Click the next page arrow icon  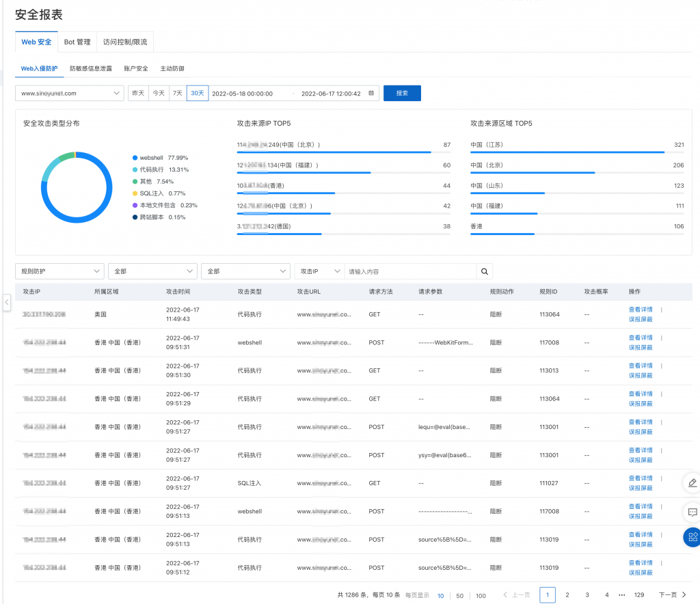point(684,594)
